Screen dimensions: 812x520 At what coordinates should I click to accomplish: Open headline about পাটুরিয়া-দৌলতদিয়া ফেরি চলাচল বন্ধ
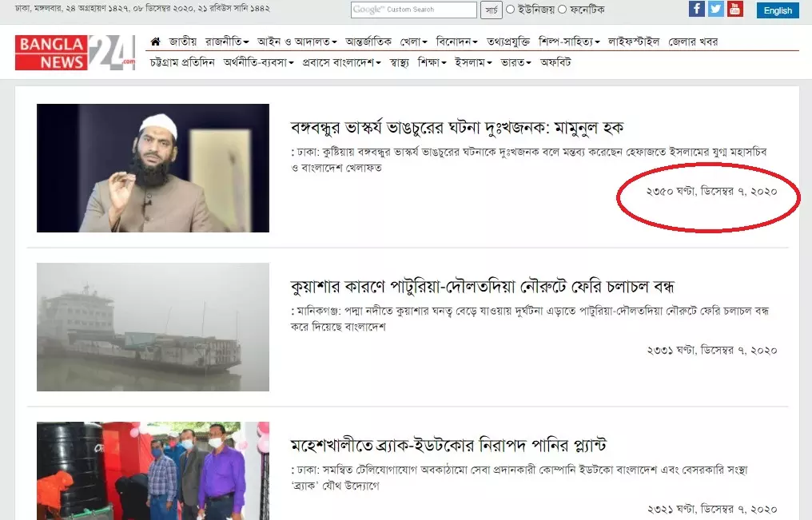pyautogui.click(x=482, y=286)
